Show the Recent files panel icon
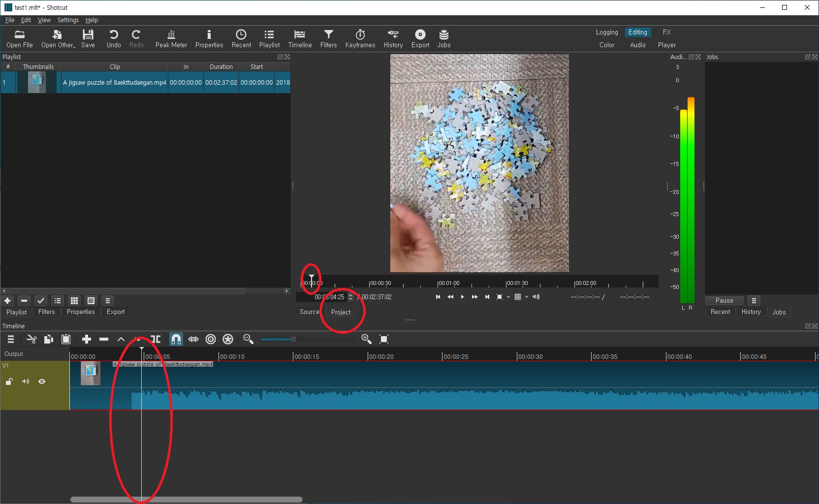The height and width of the screenshot is (504, 819). (241, 39)
